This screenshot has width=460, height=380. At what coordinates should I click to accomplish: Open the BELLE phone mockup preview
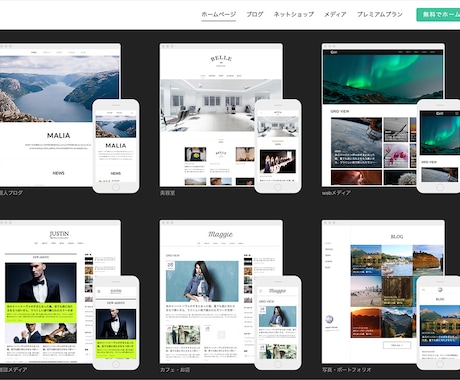pos(278,146)
